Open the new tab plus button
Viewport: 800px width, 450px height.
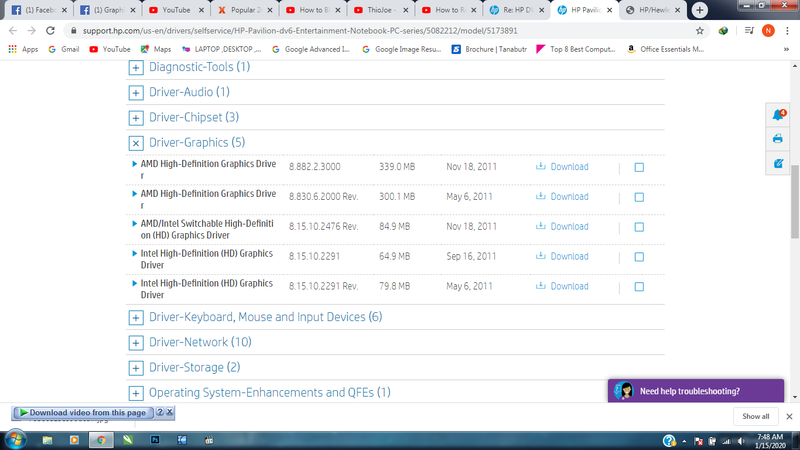click(699, 10)
